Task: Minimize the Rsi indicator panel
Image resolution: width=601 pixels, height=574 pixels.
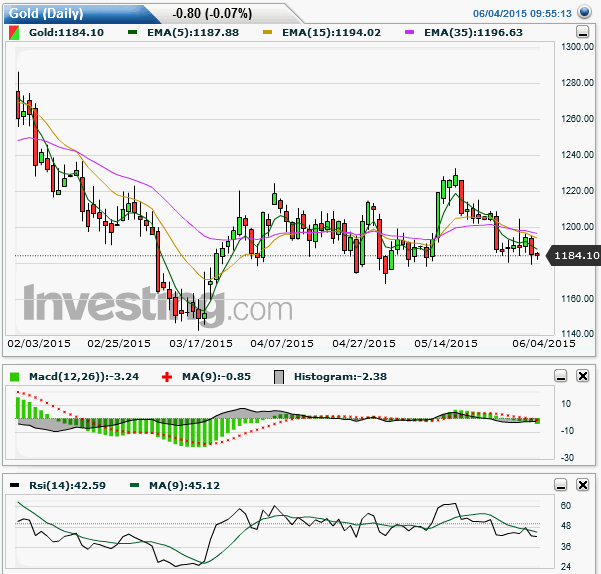Action: 561,485
